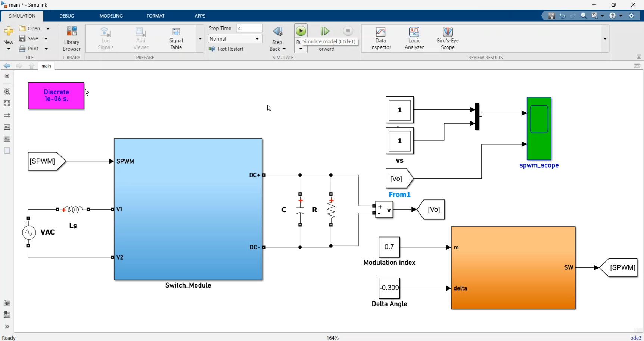The height and width of the screenshot is (341, 644).
Task: Click the Image palette icon
Action: [7, 139]
